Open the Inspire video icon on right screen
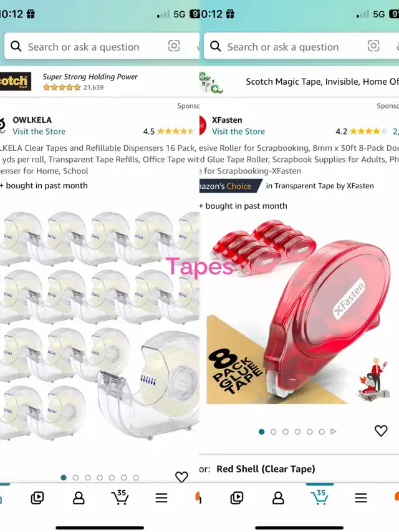The height and width of the screenshot is (532, 399). [237, 498]
